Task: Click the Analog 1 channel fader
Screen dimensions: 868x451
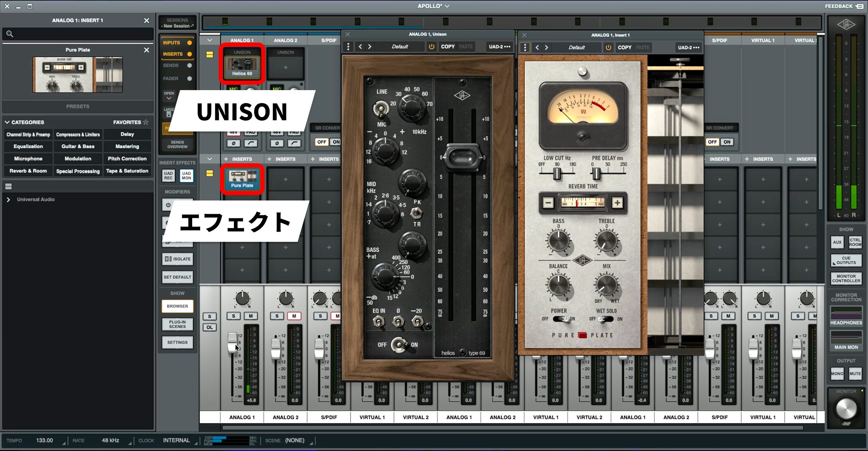Action: (233, 343)
